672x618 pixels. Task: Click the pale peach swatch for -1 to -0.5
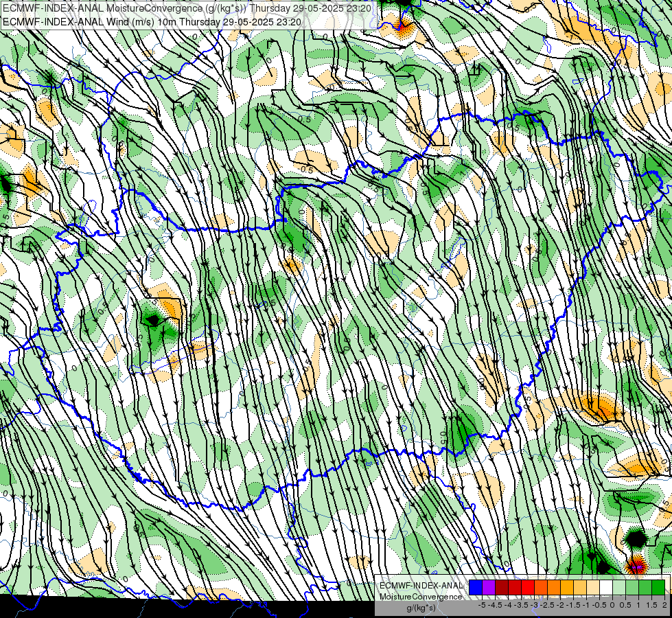pyautogui.click(x=593, y=587)
